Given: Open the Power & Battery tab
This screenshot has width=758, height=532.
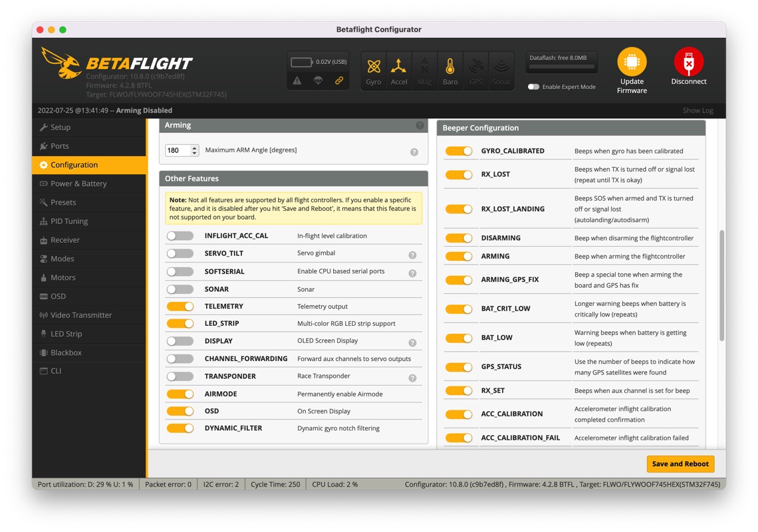Looking at the screenshot, I should [89, 184].
